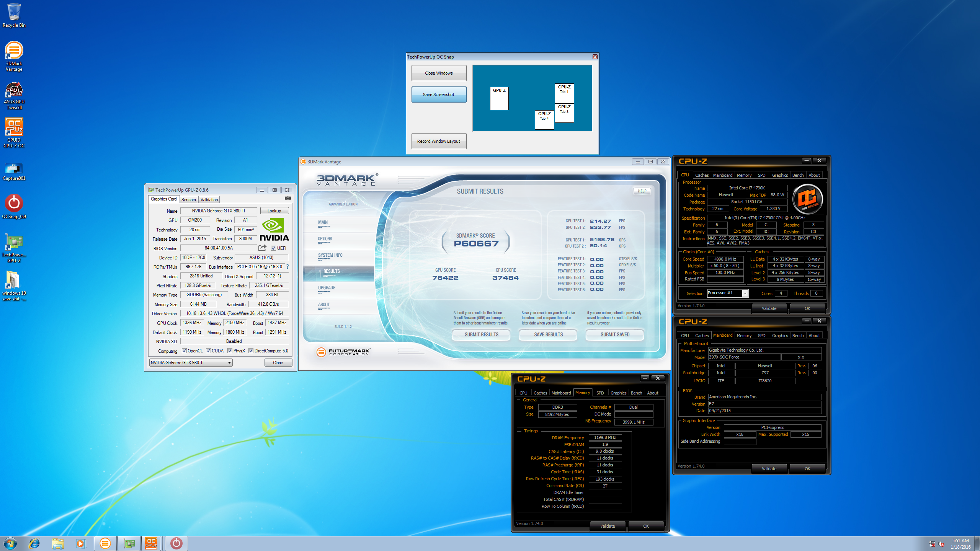This screenshot has width=980, height=551.
Task: Click Validate in the Memory CPU-Z window
Action: coord(608,526)
